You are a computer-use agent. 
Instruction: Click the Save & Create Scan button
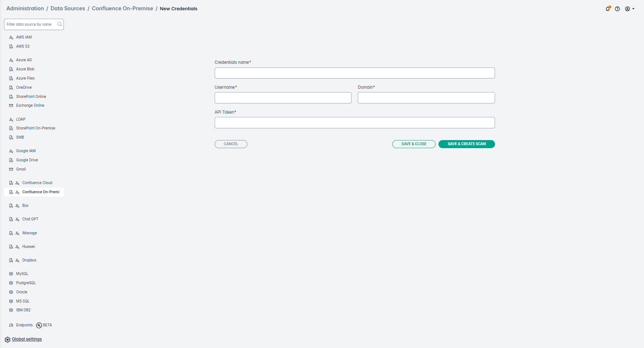pyautogui.click(x=466, y=144)
